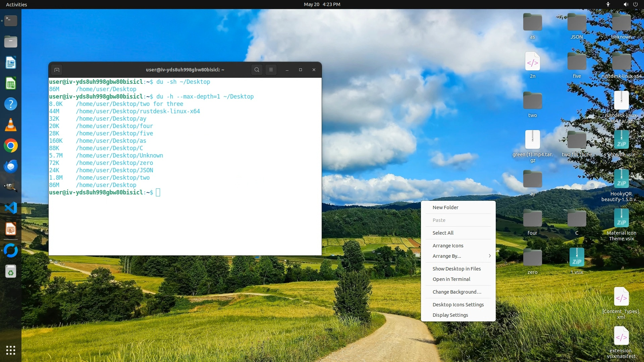Open the Trash from the dock
Screen dimensions: 644x362
coord(11,271)
